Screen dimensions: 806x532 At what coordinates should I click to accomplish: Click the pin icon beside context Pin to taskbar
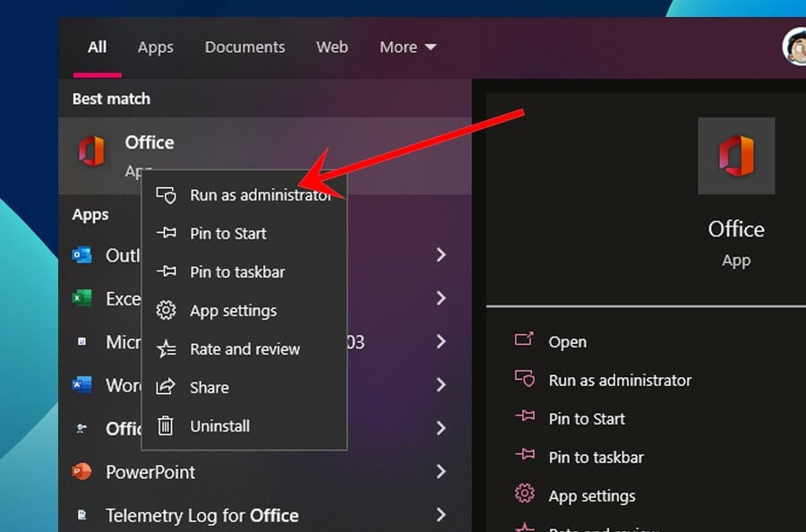(x=166, y=270)
